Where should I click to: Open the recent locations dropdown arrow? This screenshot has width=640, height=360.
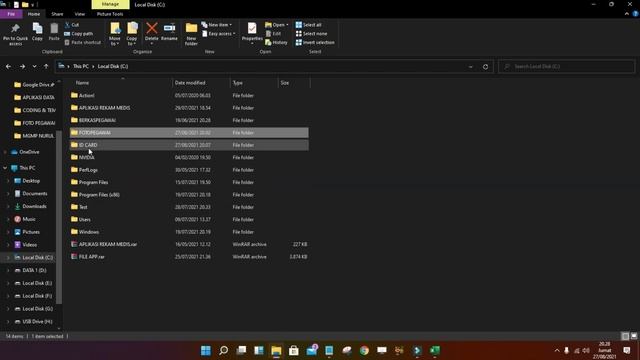click(x=34, y=66)
